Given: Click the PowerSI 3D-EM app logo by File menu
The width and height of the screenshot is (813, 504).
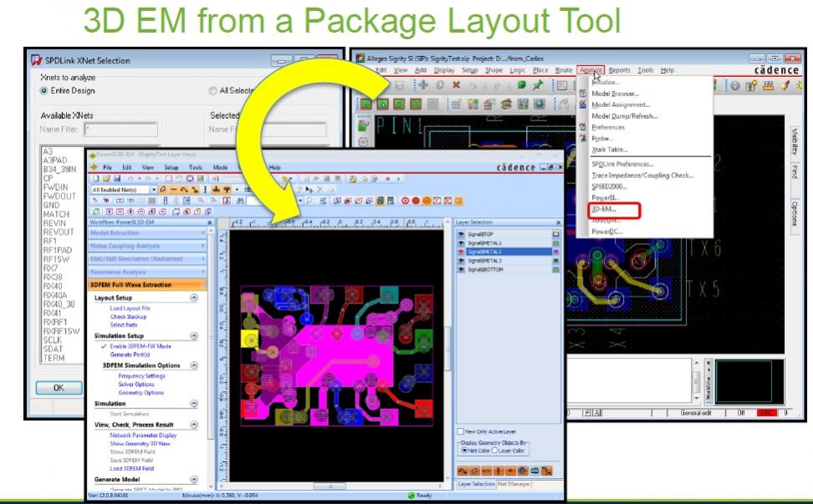Looking at the screenshot, I should point(94,167).
